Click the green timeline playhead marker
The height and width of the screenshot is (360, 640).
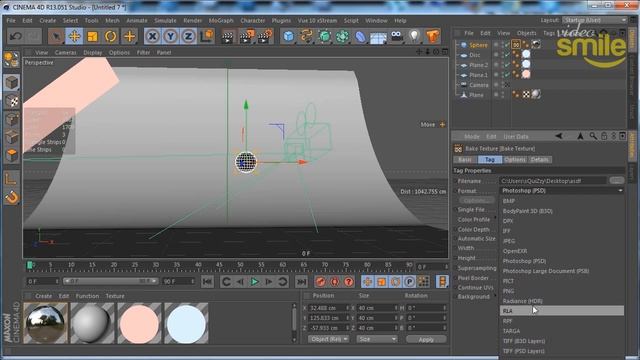click(x=30, y=265)
